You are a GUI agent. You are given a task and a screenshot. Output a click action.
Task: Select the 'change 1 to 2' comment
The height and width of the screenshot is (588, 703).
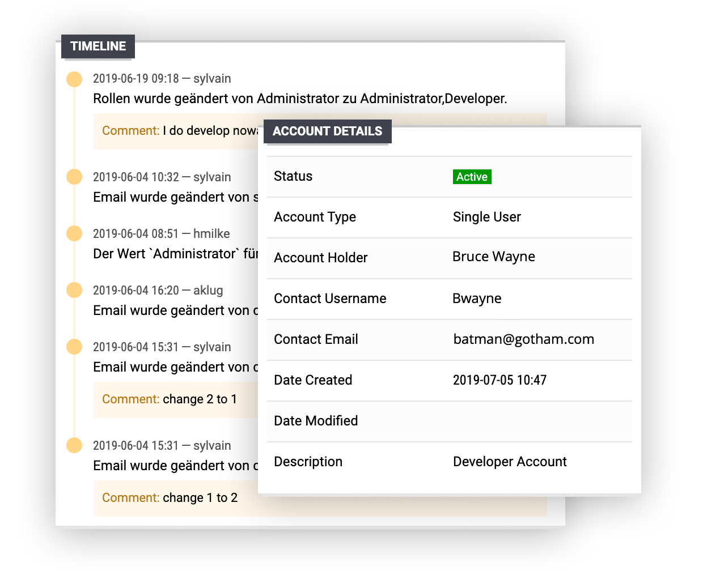tap(170, 498)
